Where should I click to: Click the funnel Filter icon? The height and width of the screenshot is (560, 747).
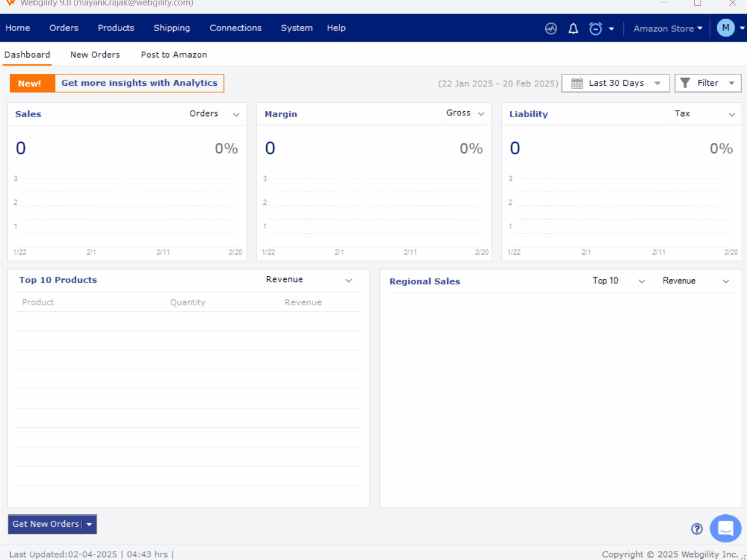pyautogui.click(x=685, y=83)
